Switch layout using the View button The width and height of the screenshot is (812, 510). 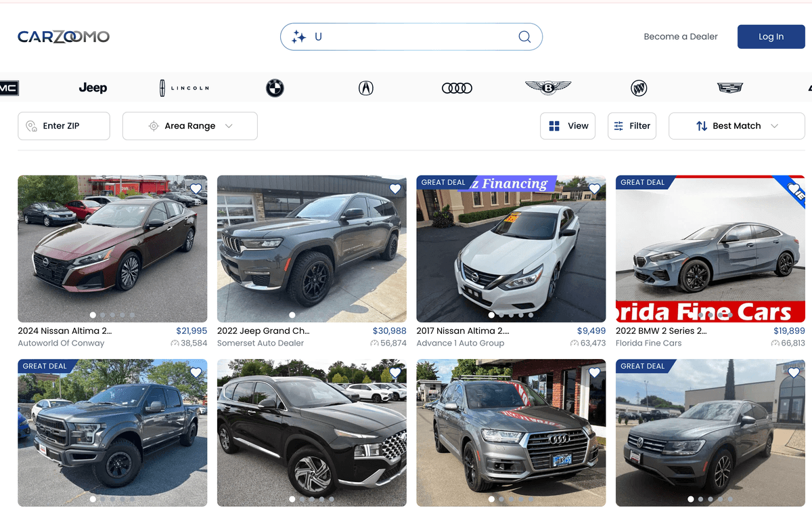568,126
